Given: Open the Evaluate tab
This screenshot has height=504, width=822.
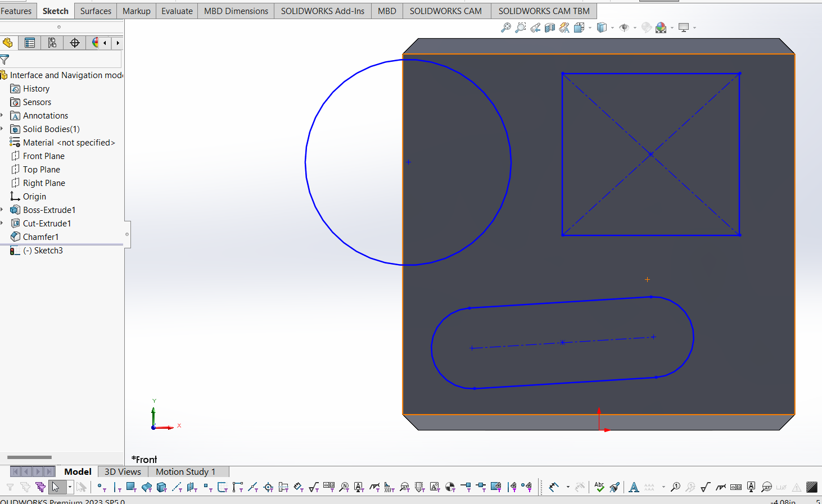Looking at the screenshot, I should [x=177, y=11].
